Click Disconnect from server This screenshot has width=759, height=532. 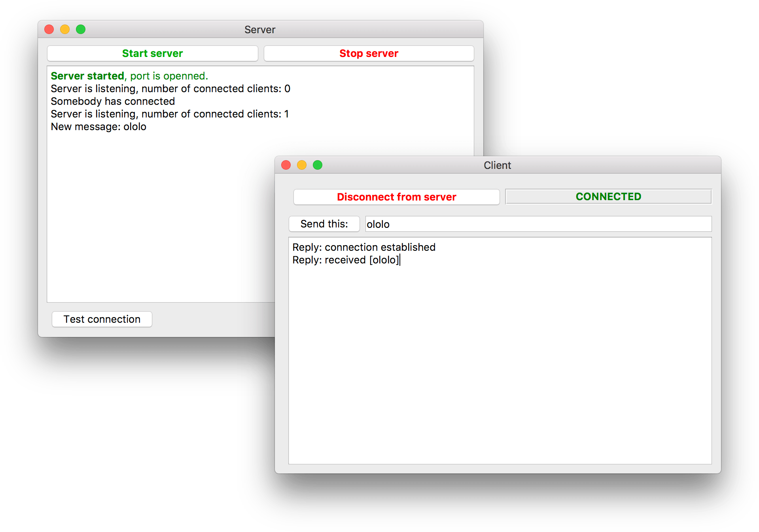396,197
